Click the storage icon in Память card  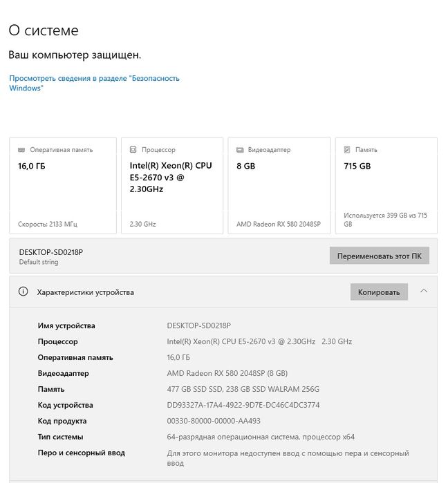pos(347,150)
